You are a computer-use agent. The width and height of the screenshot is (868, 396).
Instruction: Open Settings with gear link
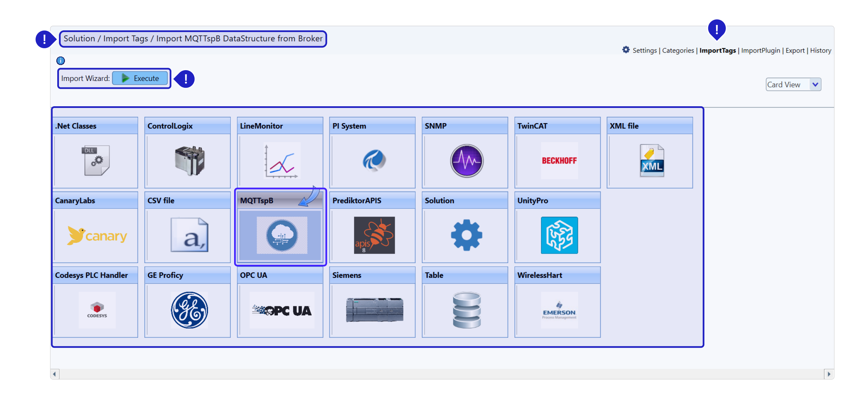tap(639, 51)
